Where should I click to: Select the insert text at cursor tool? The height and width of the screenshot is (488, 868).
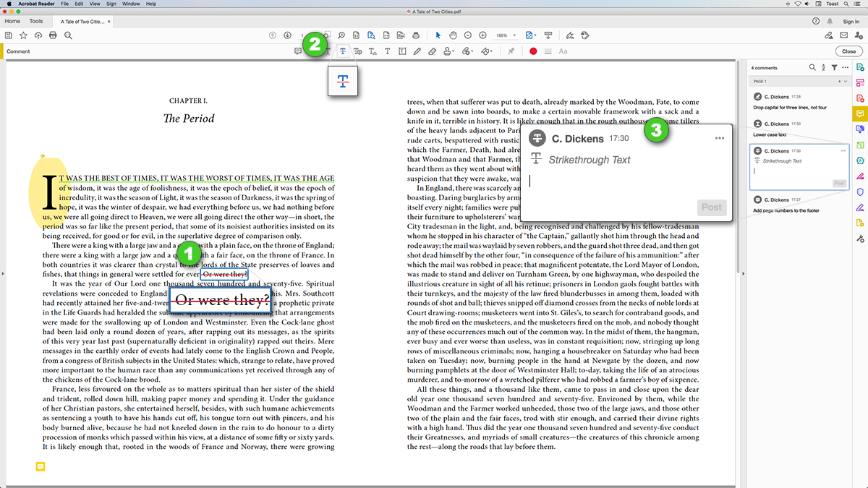click(x=373, y=51)
